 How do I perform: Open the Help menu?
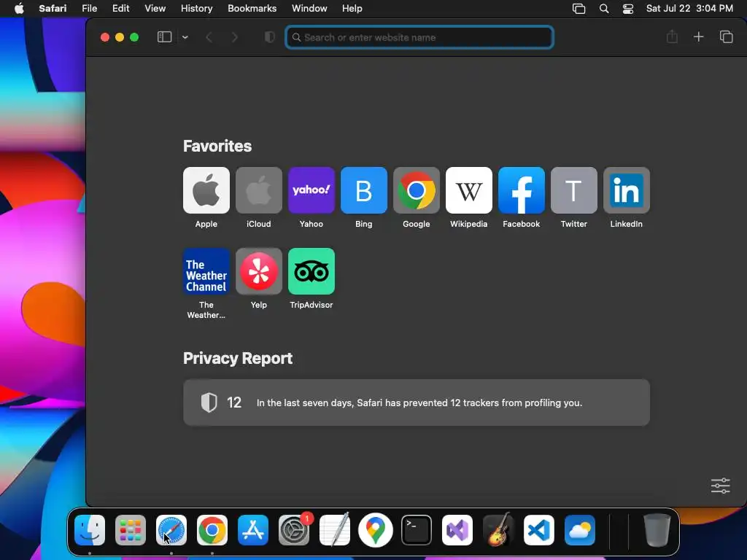pos(352,9)
